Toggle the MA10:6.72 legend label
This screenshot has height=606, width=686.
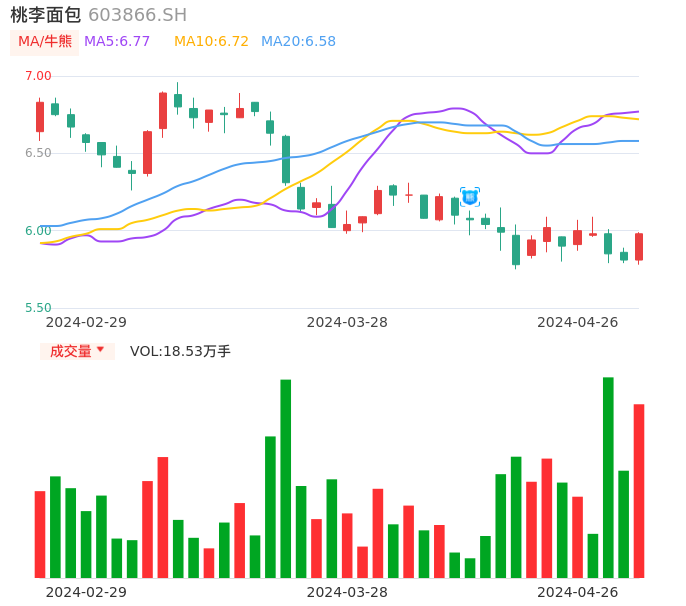click(x=211, y=42)
